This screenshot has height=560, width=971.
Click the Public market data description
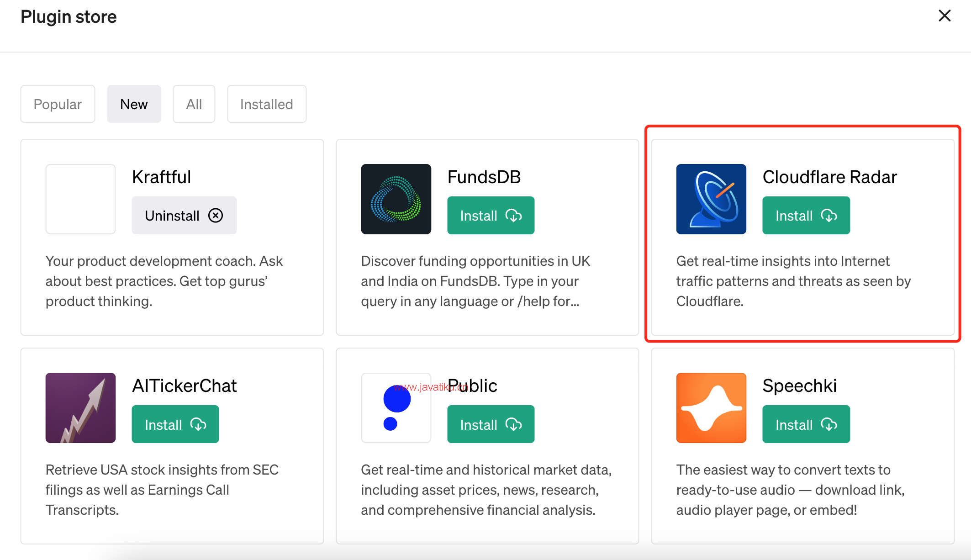click(x=486, y=490)
